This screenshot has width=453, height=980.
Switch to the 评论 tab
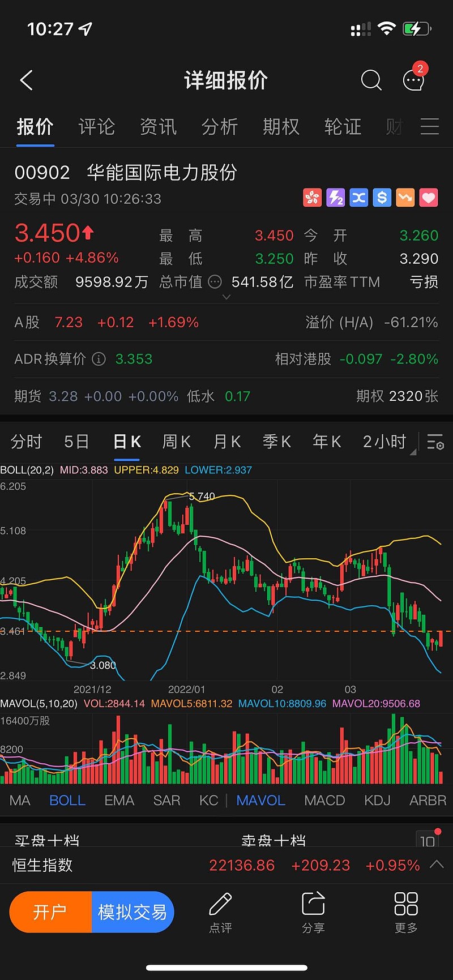(97, 127)
